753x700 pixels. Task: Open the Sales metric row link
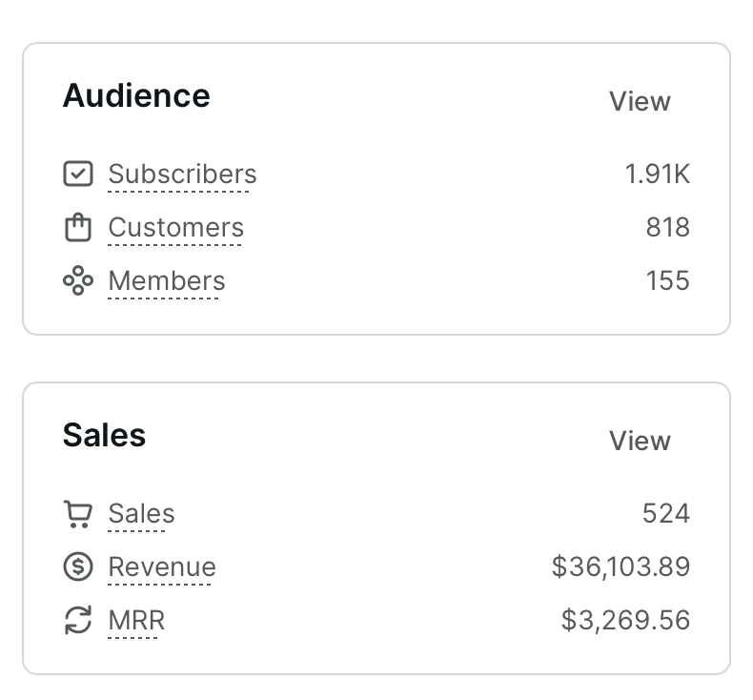coord(141,514)
